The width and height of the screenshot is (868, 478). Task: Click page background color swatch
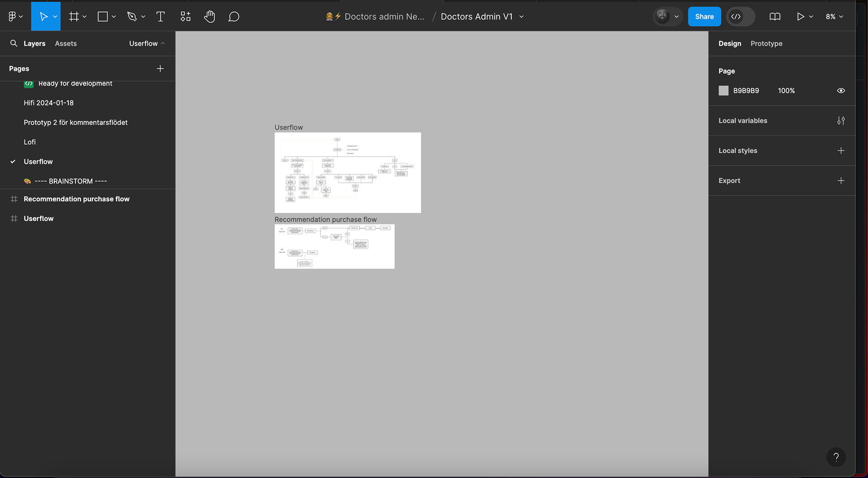coord(723,90)
